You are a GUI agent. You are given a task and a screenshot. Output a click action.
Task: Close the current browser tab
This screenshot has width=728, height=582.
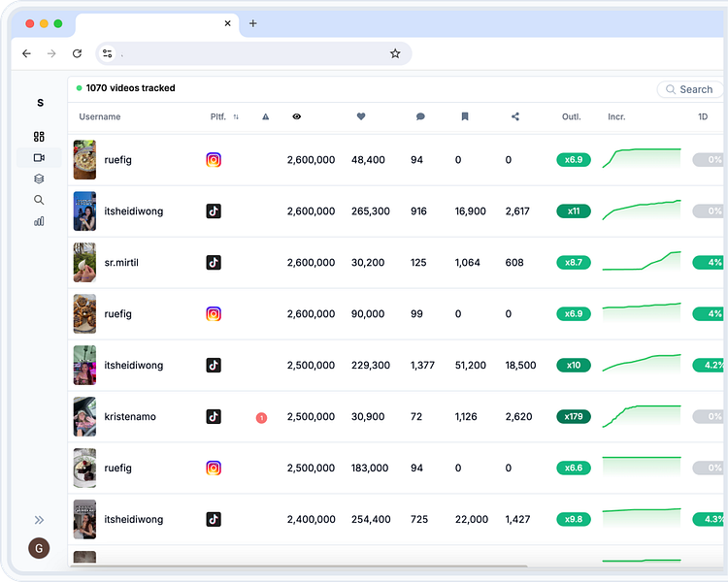[x=227, y=23]
